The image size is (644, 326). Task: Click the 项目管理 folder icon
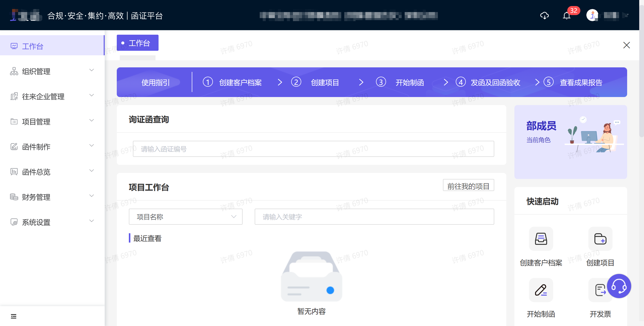click(14, 121)
